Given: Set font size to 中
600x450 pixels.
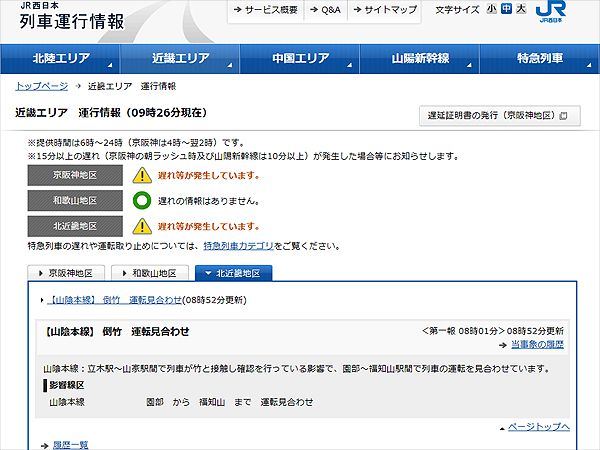Looking at the screenshot, I should tap(506, 8).
